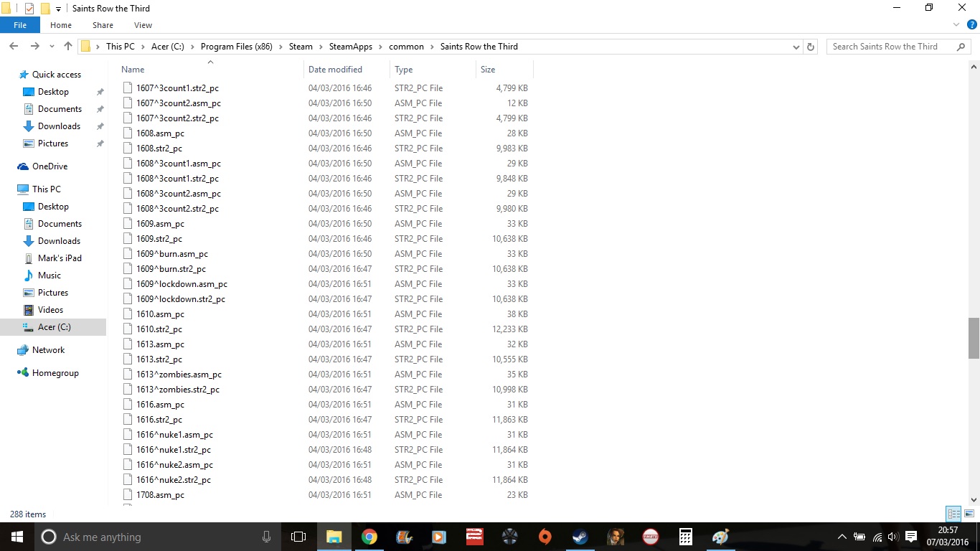Open Calculator from the taskbar

[685, 537]
